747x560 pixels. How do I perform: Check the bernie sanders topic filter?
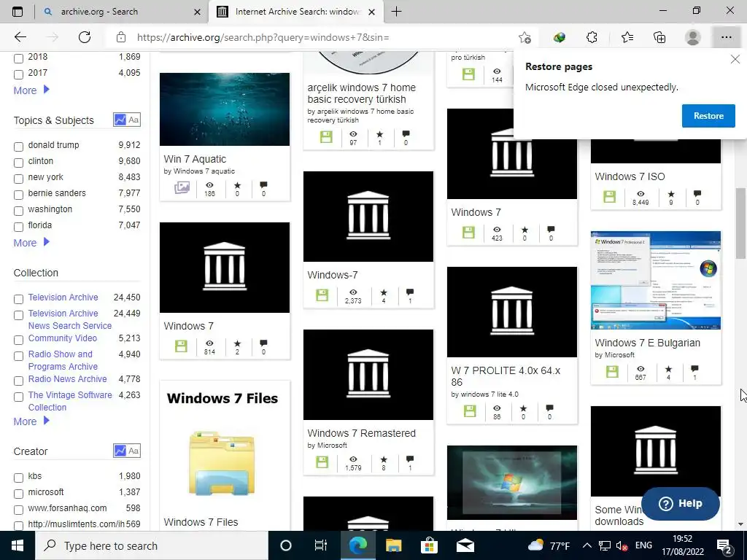pos(18,195)
